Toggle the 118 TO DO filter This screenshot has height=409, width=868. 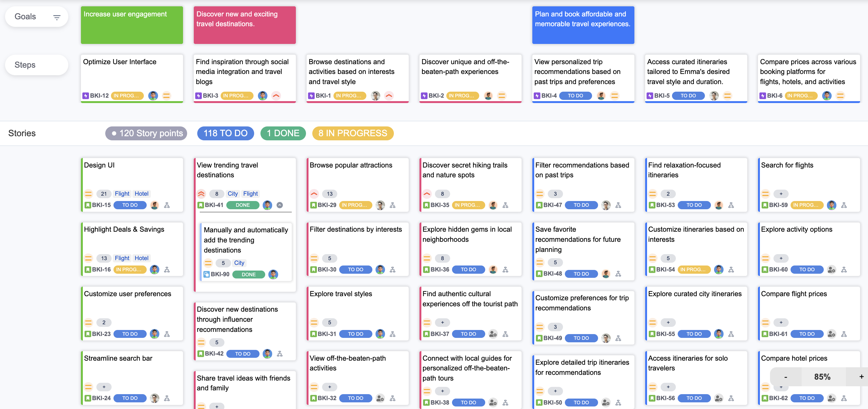pyautogui.click(x=225, y=133)
